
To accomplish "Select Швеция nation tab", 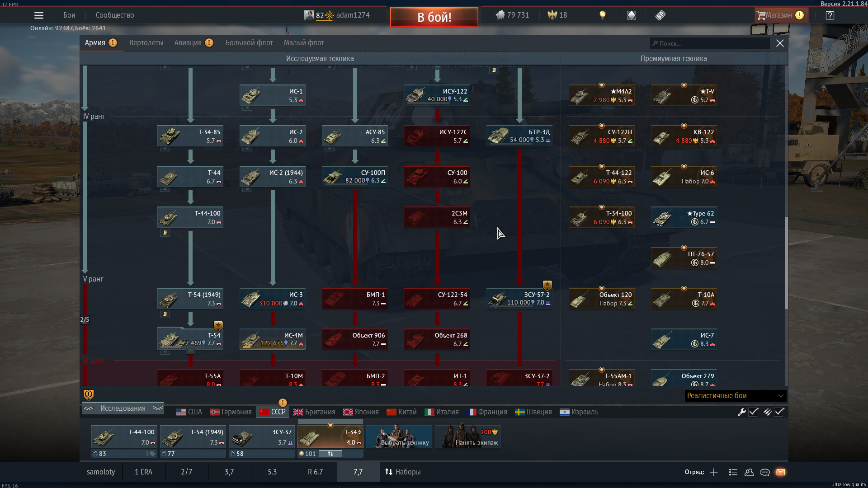I will click(533, 412).
